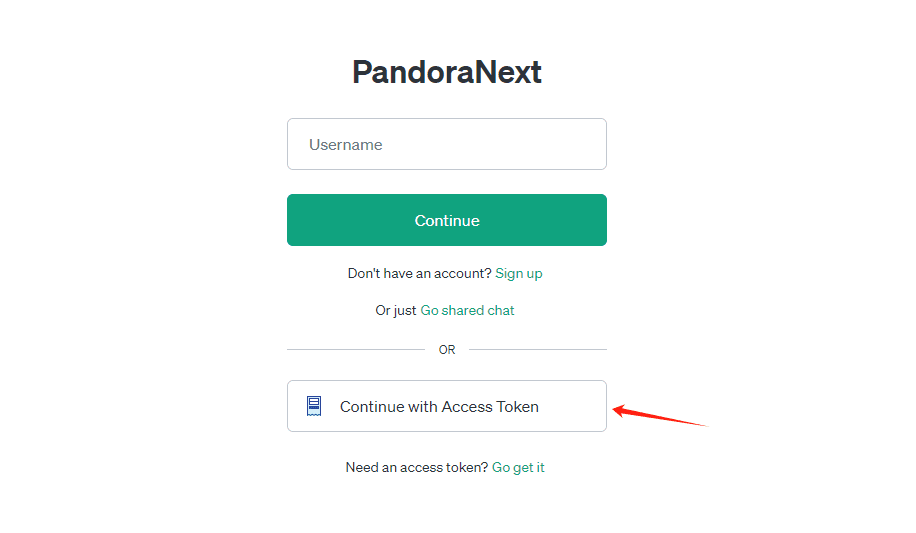
Task: Click the PandoraNext heading
Action: (447, 72)
